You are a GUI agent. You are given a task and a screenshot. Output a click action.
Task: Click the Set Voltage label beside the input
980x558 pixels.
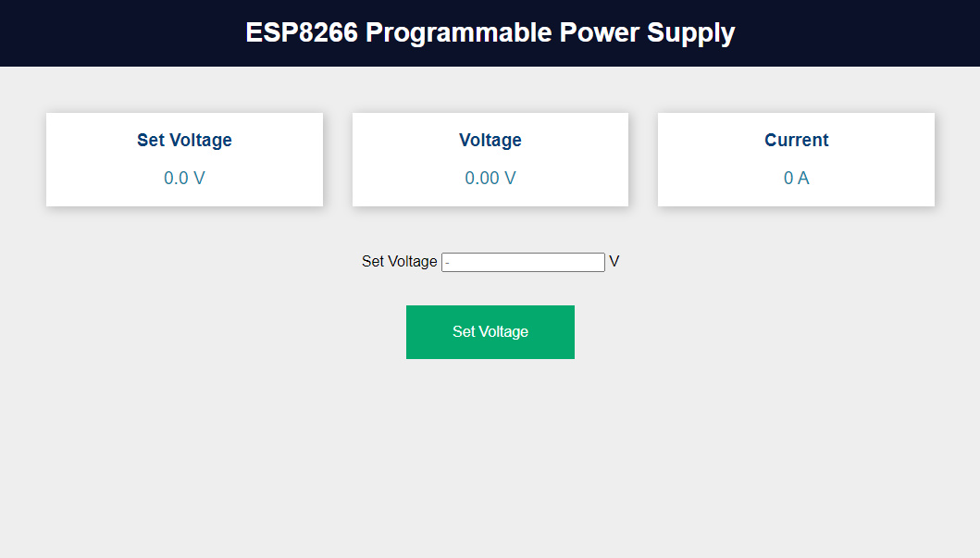point(399,262)
